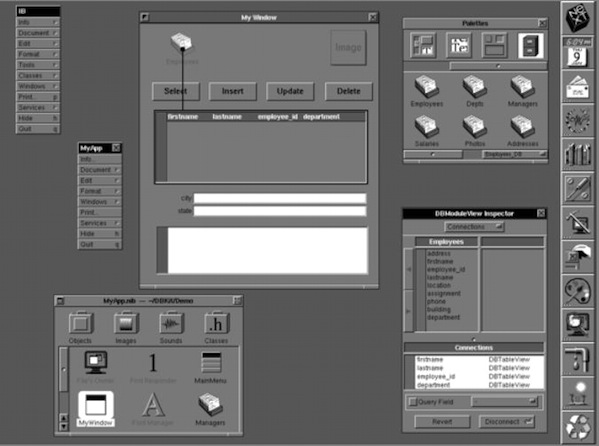Open the Tools submenu in IB menu
This screenshot has height=446, width=599.
pyautogui.click(x=38, y=65)
